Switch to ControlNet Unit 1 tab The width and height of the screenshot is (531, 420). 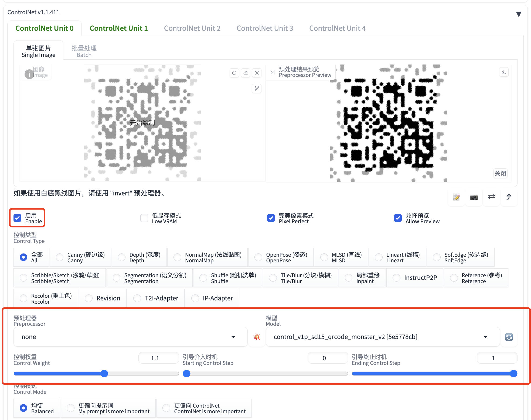click(119, 28)
